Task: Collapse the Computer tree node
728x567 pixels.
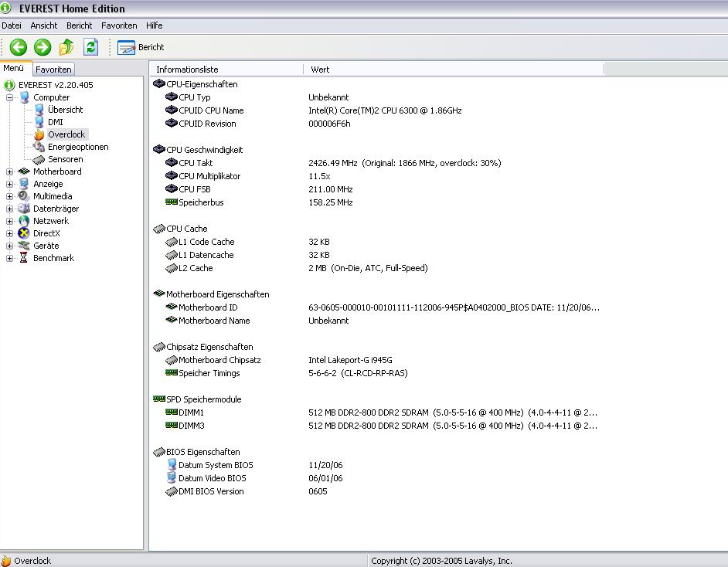Action: click(9, 97)
